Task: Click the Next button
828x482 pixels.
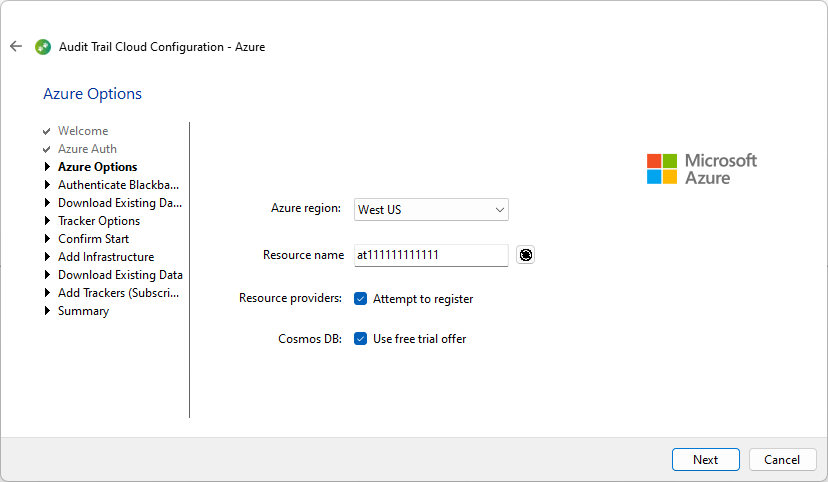Action: (x=705, y=460)
